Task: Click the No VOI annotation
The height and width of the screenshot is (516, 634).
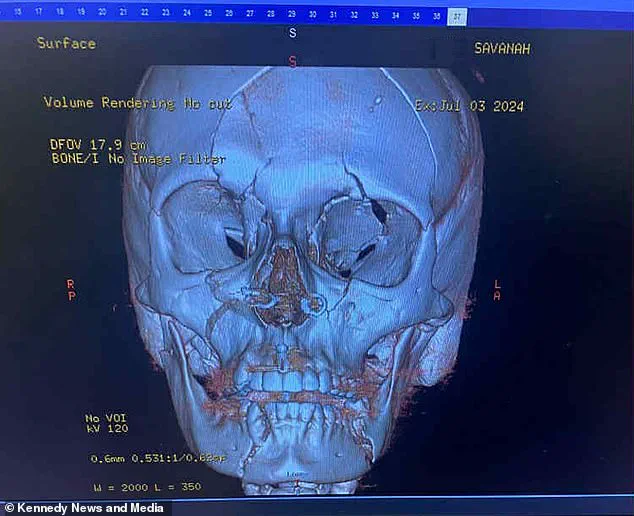Action: point(105,417)
